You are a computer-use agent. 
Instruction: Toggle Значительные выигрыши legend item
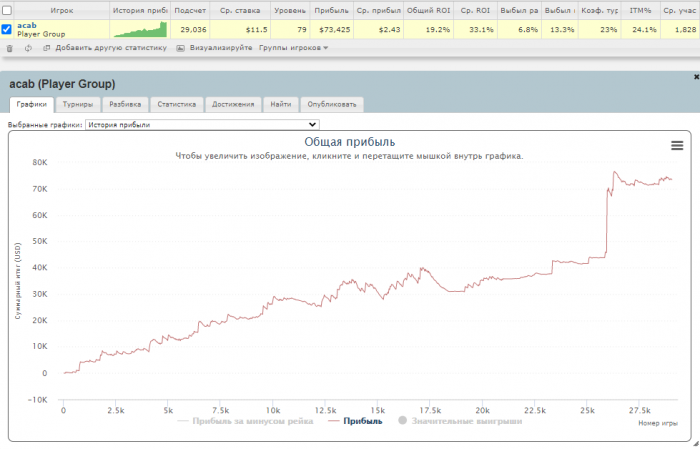(460, 421)
